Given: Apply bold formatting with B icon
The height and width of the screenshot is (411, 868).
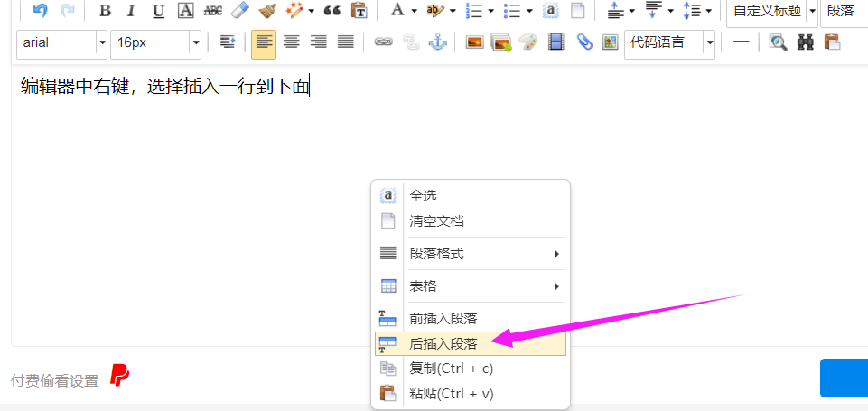Looking at the screenshot, I should [x=105, y=11].
